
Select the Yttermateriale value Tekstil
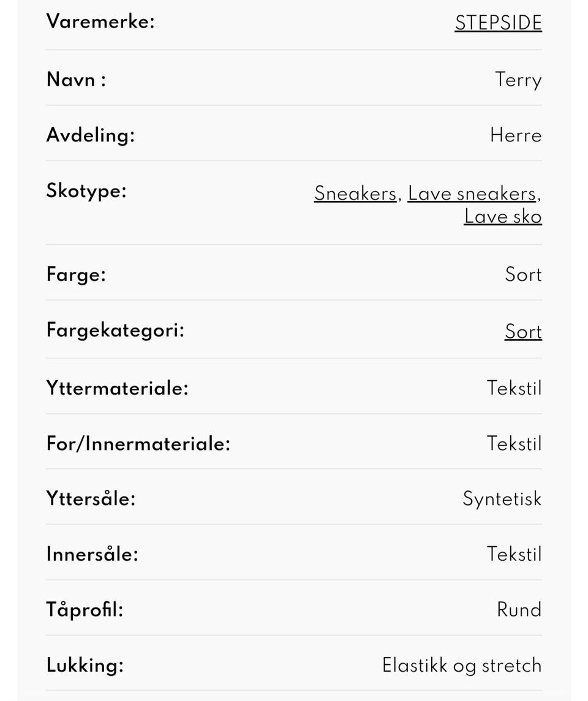pyautogui.click(x=514, y=388)
